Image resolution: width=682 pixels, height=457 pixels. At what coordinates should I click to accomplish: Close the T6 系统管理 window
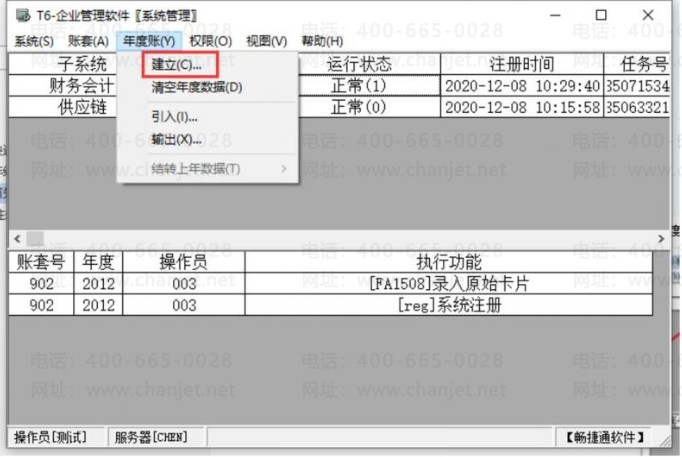pos(648,15)
